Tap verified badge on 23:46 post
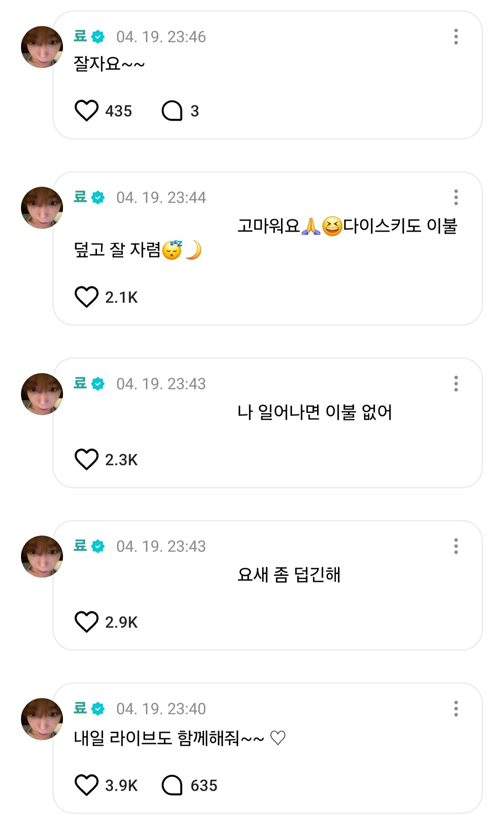504x832 pixels. point(98,37)
